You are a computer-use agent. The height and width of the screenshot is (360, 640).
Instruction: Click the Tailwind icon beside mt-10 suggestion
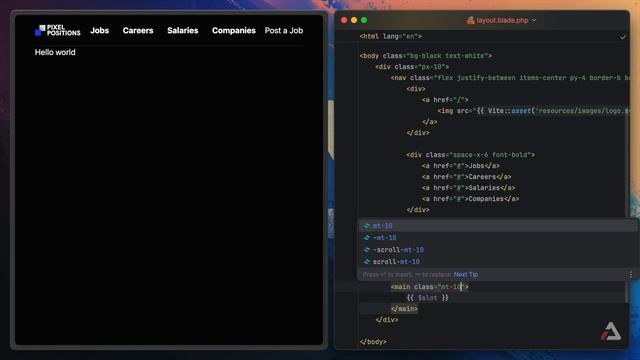click(367, 226)
